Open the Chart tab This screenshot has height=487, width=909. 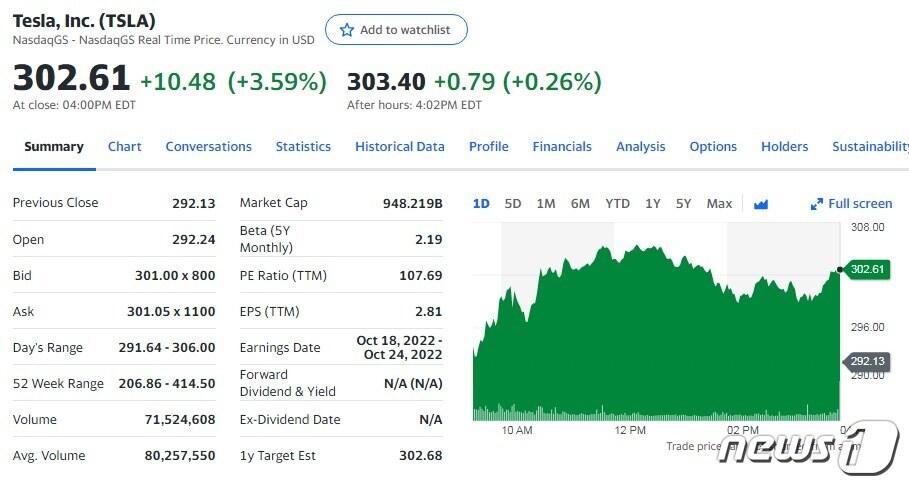click(x=124, y=147)
